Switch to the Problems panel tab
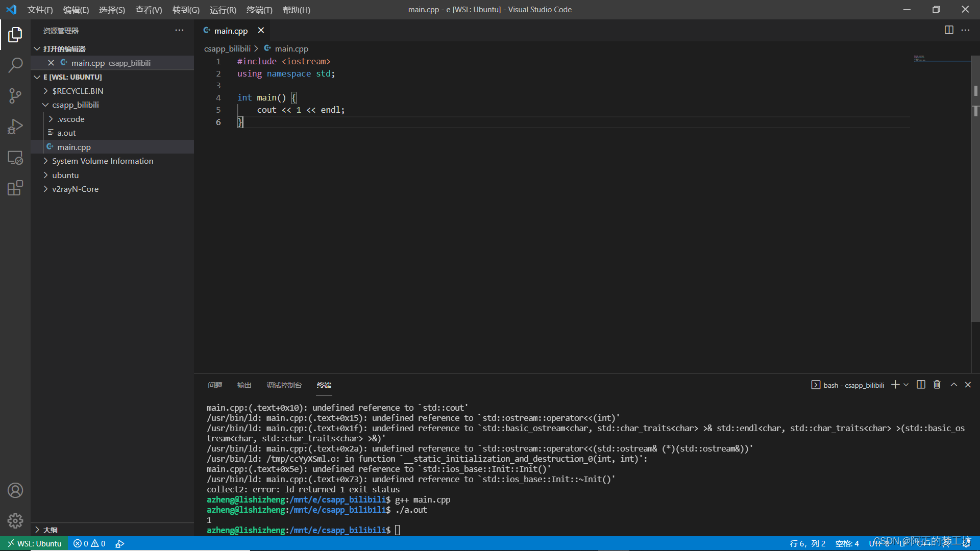The height and width of the screenshot is (551, 980). tap(215, 385)
